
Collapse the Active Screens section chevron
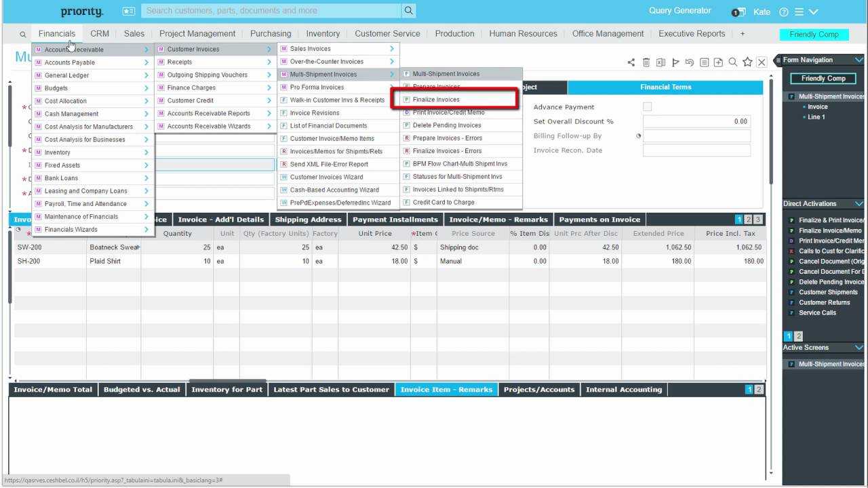[859, 348]
